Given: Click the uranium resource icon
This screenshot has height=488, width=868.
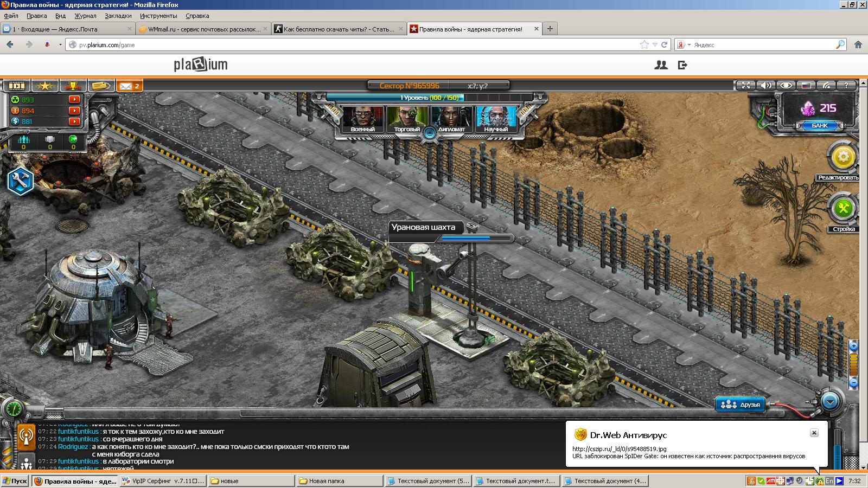Looking at the screenshot, I should point(15,100).
